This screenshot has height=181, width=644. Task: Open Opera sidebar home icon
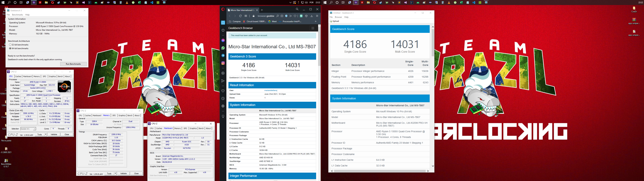click(223, 22)
